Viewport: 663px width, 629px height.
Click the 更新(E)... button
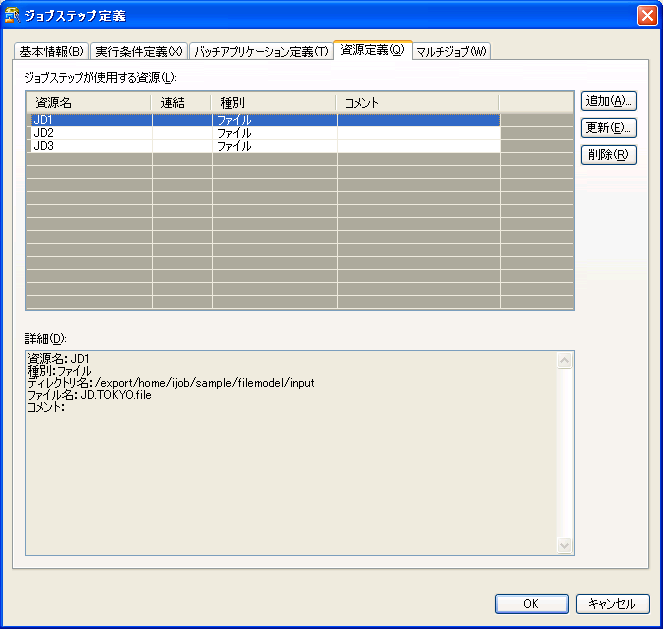tap(608, 128)
